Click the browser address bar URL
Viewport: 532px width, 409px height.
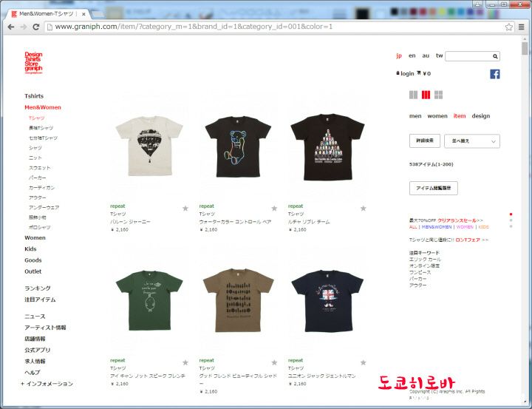tap(194, 27)
